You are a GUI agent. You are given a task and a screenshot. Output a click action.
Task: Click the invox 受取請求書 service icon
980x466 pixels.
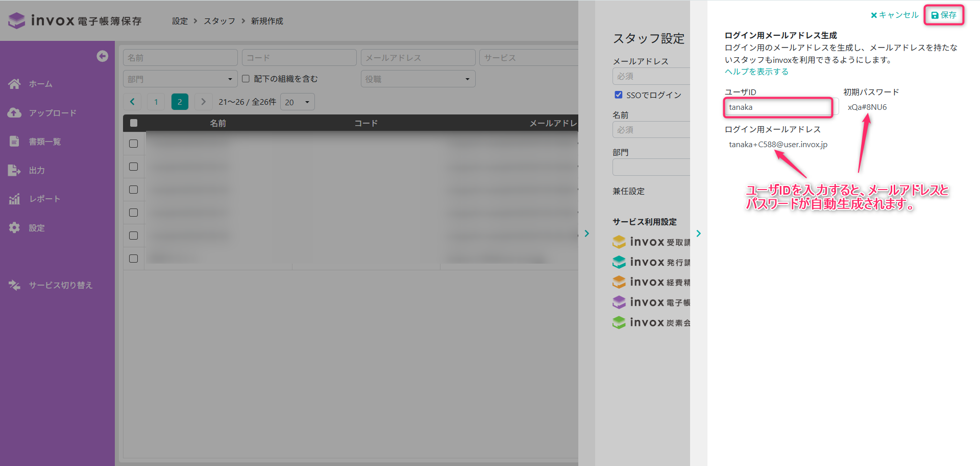pyautogui.click(x=619, y=242)
